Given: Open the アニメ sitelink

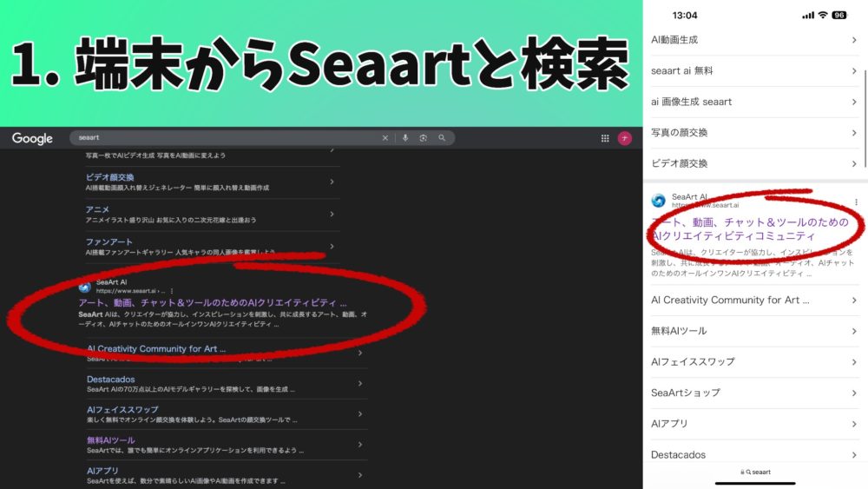Looking at the screenshot, I should pyautogui.click(x=97, y=209).
